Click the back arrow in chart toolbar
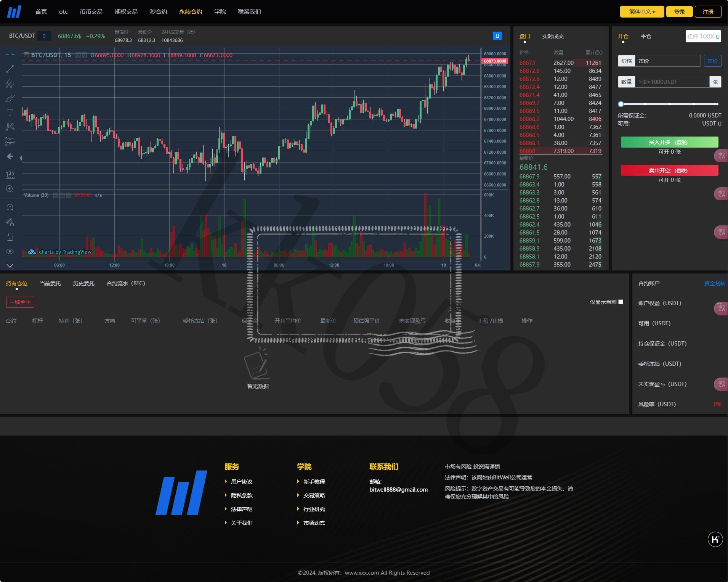Screen dimensions: 728x582 [10, 156]
